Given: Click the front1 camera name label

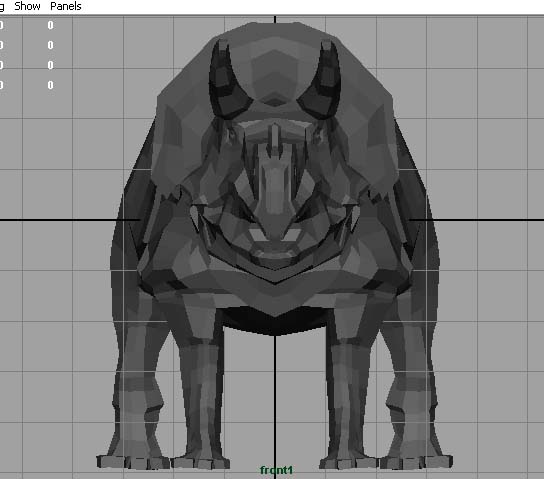Looking at the screenshot, I should (x=277, y=470).
